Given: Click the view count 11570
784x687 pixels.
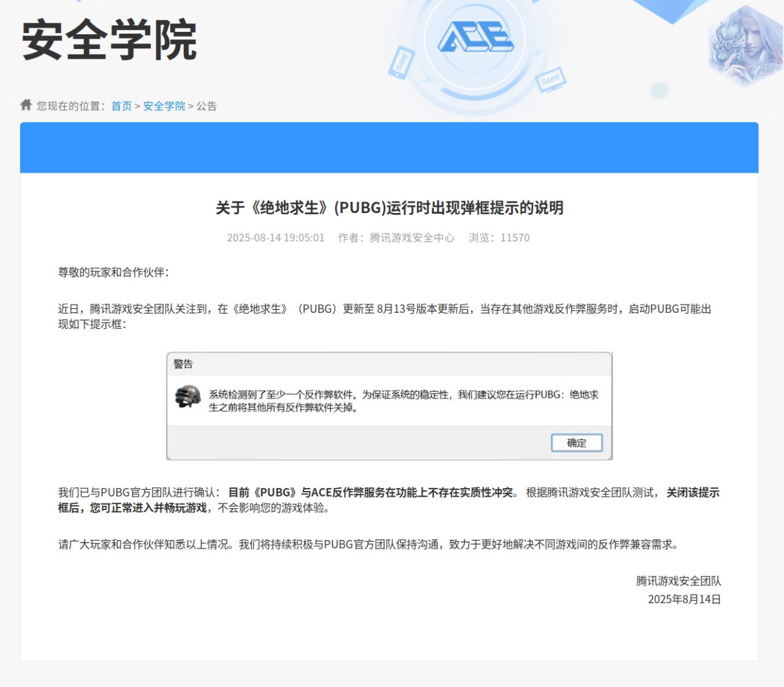Looking at the screenshot, I should coord(516,238).
